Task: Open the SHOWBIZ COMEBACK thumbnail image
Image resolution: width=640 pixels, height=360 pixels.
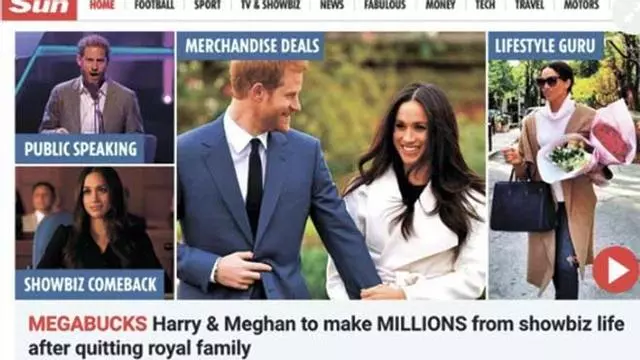Action: (95, 233)
